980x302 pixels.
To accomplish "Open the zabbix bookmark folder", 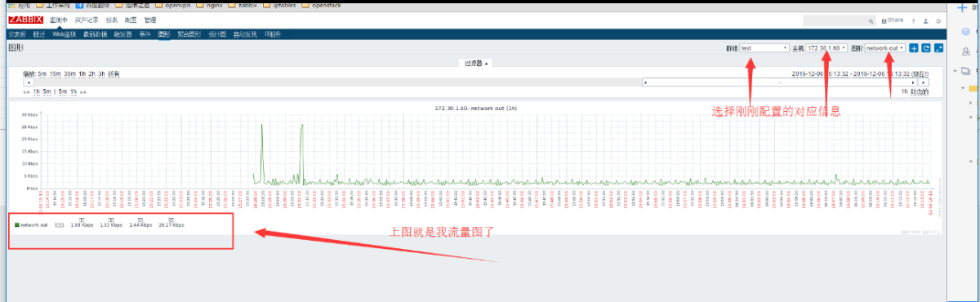I will click(242, 5).
